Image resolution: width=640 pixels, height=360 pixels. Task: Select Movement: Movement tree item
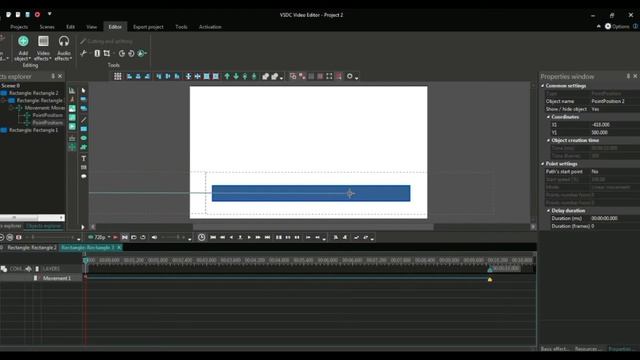[x=44, y=108]
